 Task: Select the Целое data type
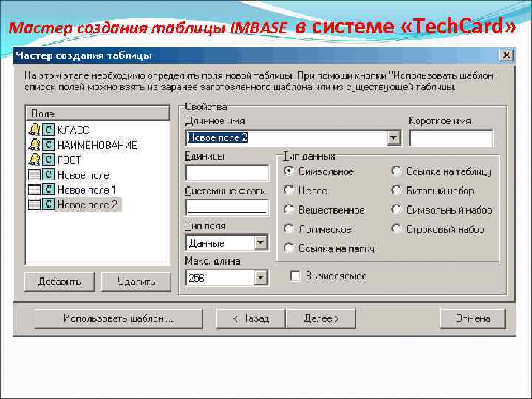coord(289,191)
